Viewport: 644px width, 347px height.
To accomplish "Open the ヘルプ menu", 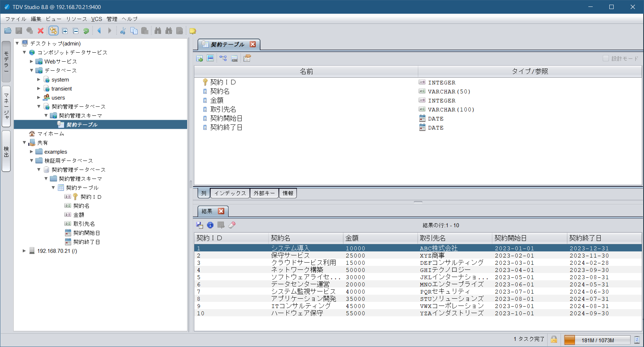I will [x=130, y=19].
